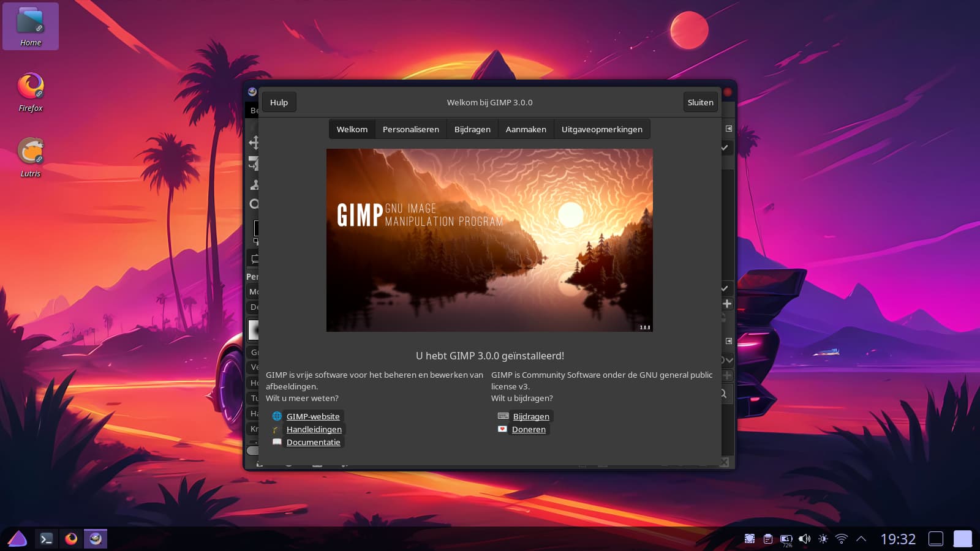Open the system guard tray icon

click(x=750, y=539)
